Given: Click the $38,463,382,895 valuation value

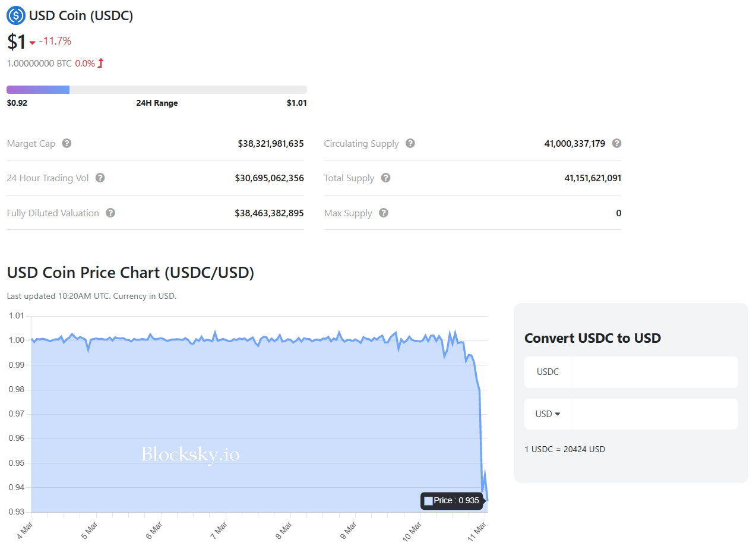Looking at the screenshot, I should click(270, 213).
